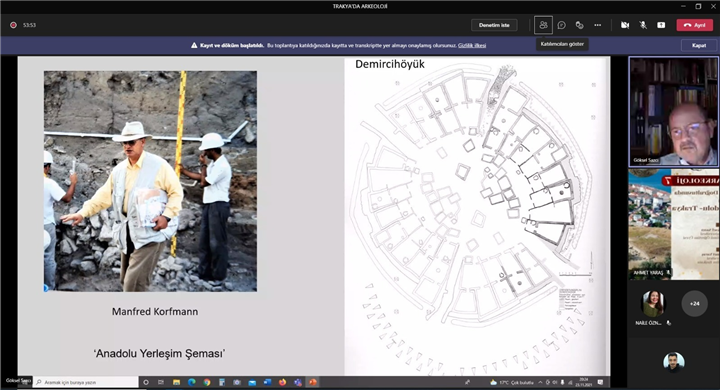Click the speaker volume tray icon
The width and height of the screenshot is (720, 390).
pyautogui.click(x=555, y=382)
